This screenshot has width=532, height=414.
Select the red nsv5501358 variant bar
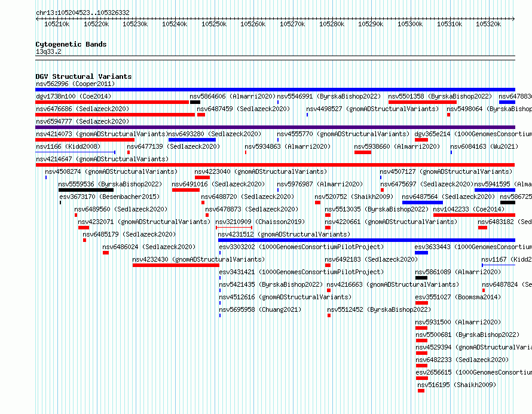[423, 102]
